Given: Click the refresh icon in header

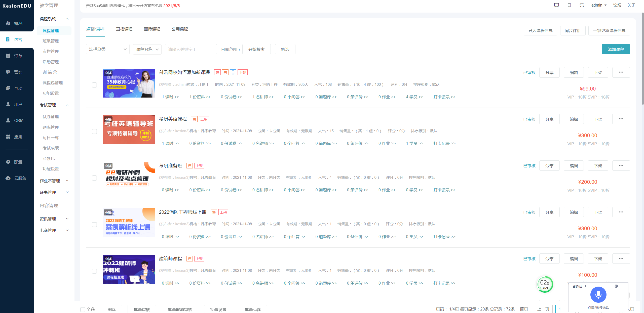Looking at the screenshot, I should click(582, 5).
